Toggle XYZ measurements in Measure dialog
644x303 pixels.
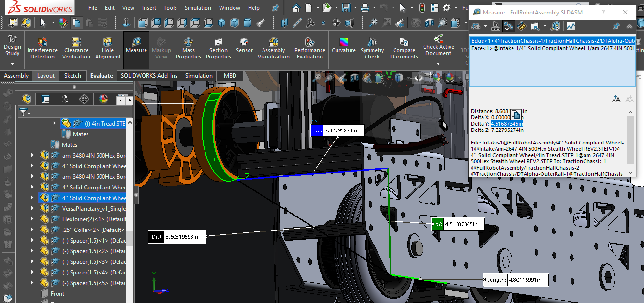pyautogui.click(x=508, y=26)
